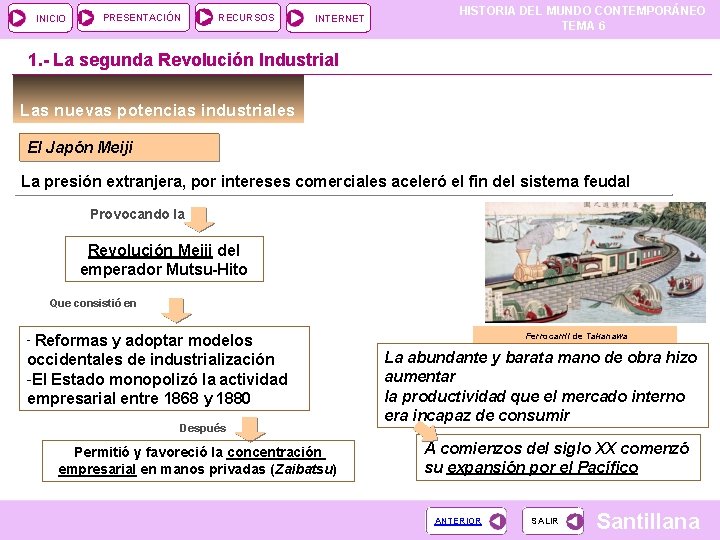Click the 'Reformas y adoptar modelos occidentales' text

tap(151, 350)
